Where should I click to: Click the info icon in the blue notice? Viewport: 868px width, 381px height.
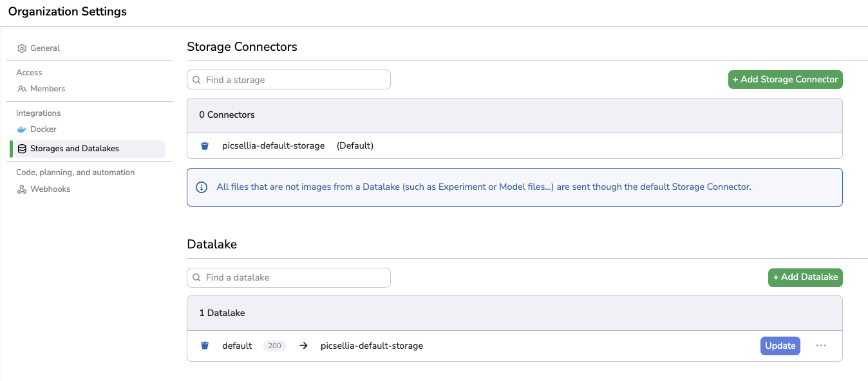coord(202,187)
